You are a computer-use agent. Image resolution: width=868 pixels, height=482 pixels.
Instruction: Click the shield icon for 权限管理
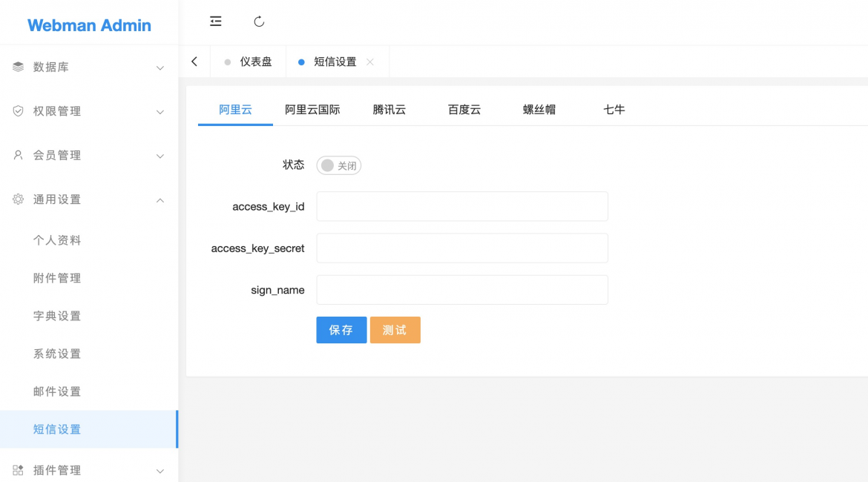click(x=19, y=111)
